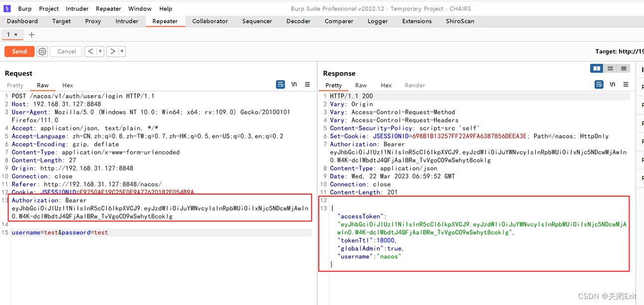
Task: Open the Project menu
Action: 49,8
